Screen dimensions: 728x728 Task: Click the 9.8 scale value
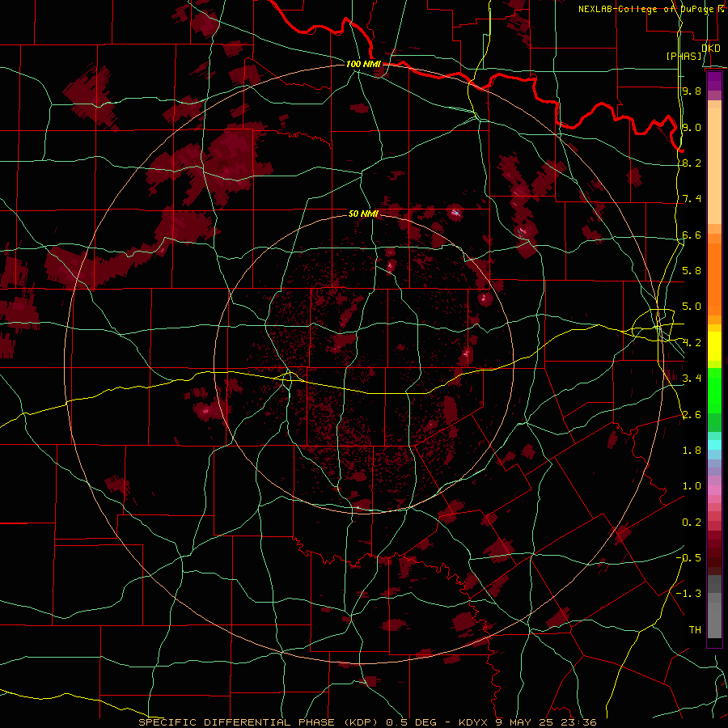click(692, 91)
